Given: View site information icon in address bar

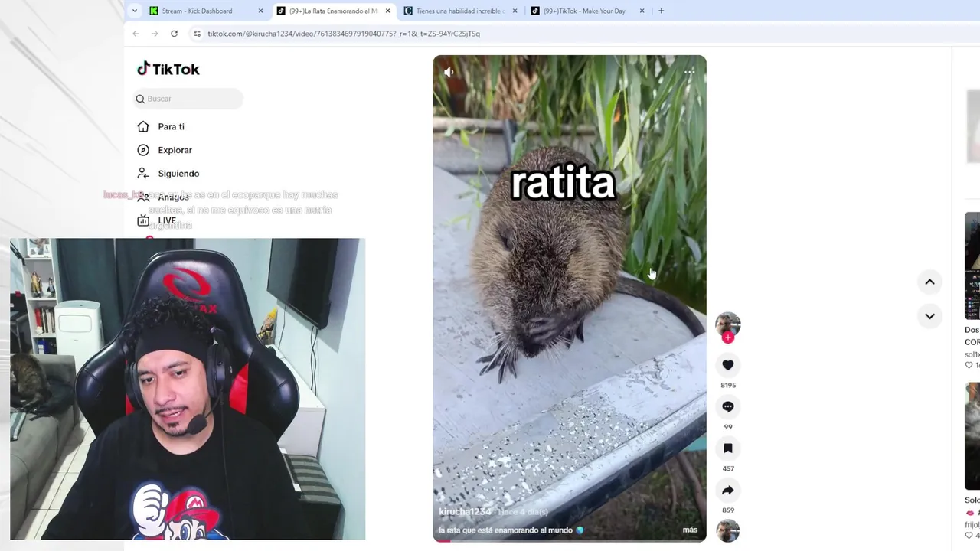Looking at the screenshot, I should point(197,34).
